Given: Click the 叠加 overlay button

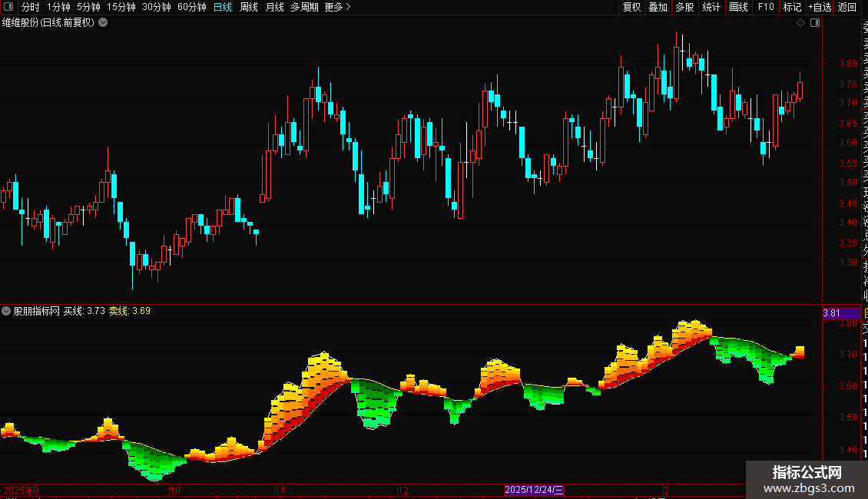Looking at the screenshot, I should [658, 7].
